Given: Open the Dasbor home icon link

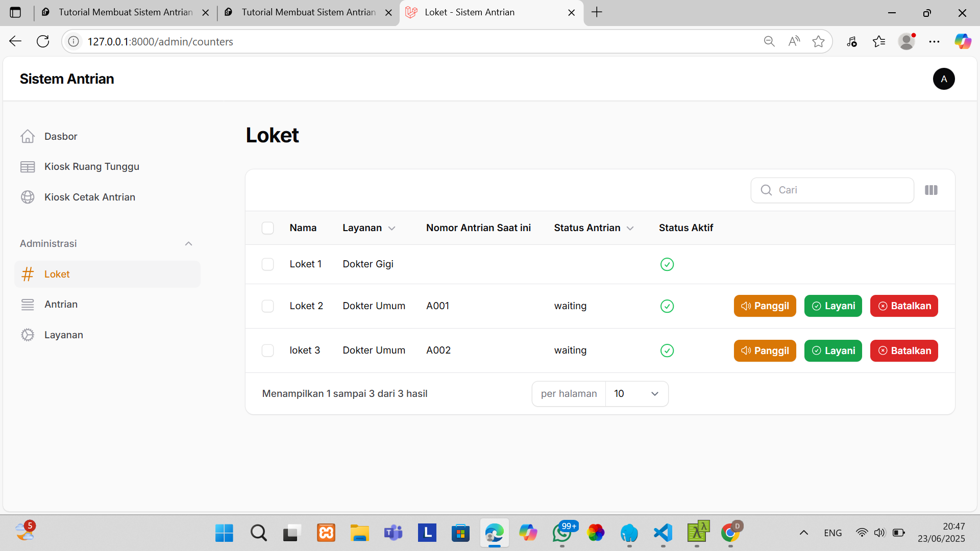Looking at the screenshot, I should pos(28,136).
